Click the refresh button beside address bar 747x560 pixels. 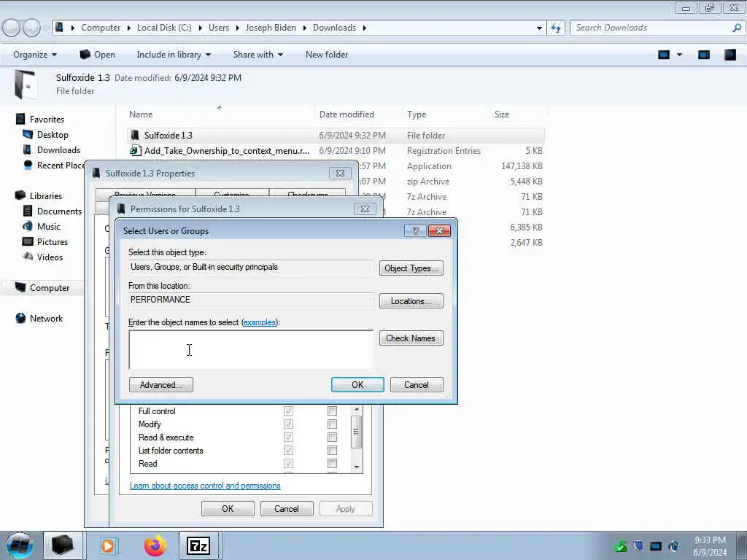click(556, 28)
